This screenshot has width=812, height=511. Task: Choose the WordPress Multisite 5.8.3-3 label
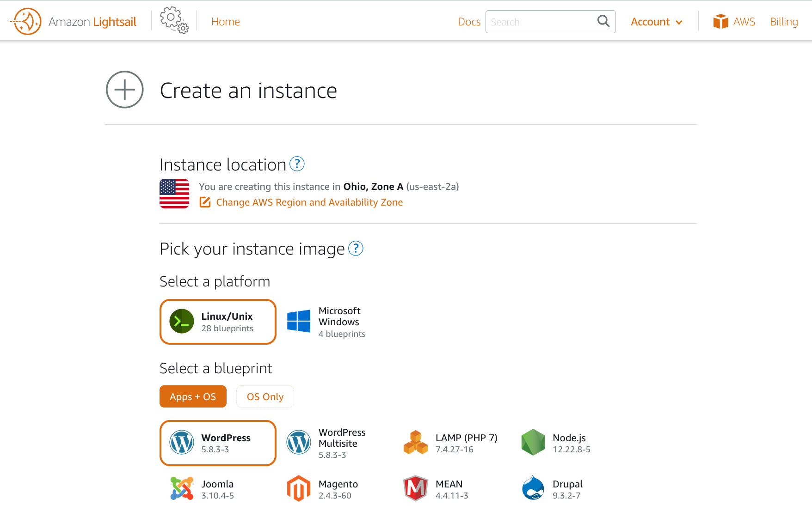coord(342,443)
